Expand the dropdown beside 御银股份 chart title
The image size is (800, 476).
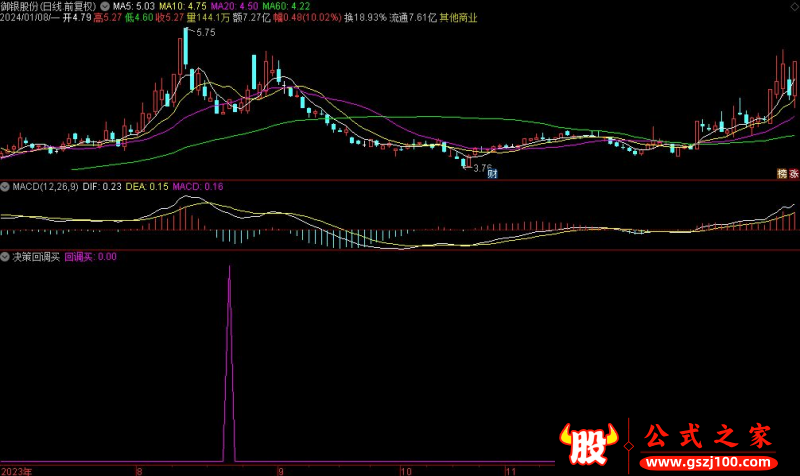105,6
